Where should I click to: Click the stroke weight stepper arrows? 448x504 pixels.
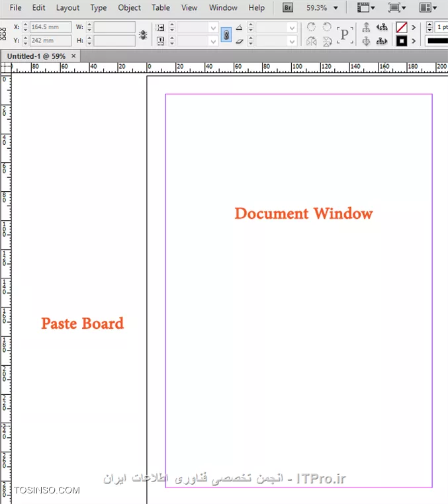(x=429, y=27)
